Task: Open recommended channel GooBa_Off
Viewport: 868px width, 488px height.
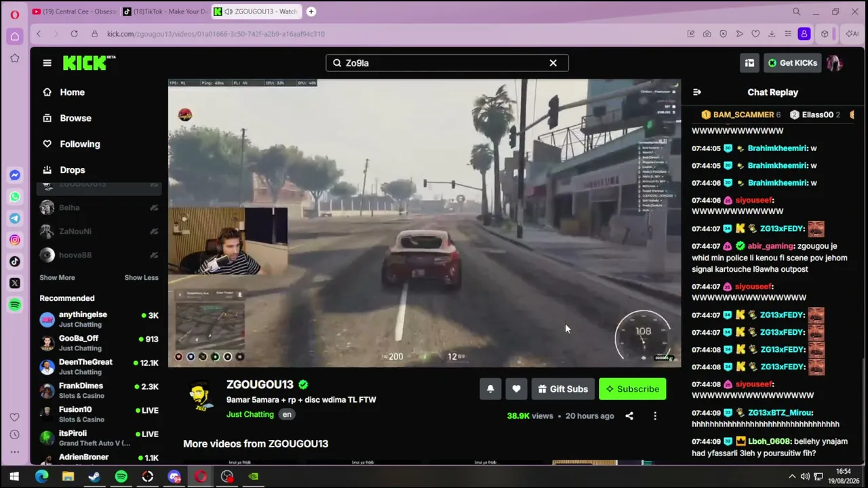Action: (x=99, y=343)
